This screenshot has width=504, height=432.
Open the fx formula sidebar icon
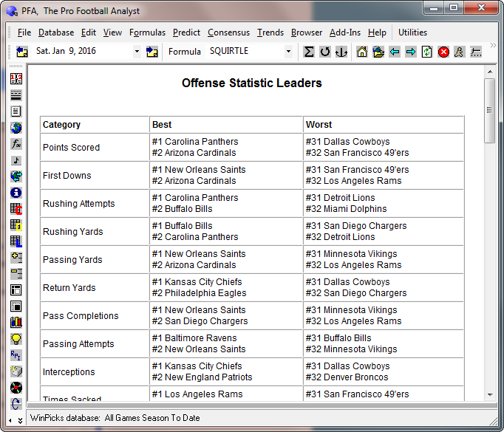coord(16,144)
